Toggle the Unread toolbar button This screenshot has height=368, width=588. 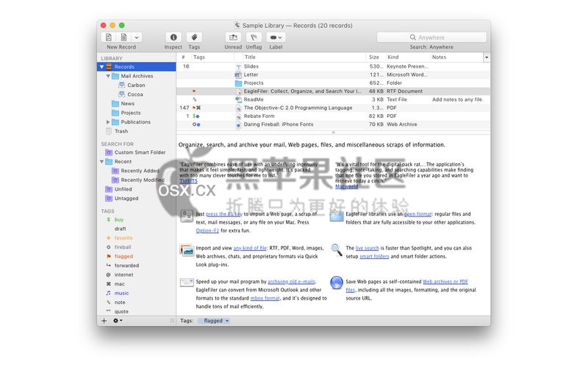click(233, 38)
